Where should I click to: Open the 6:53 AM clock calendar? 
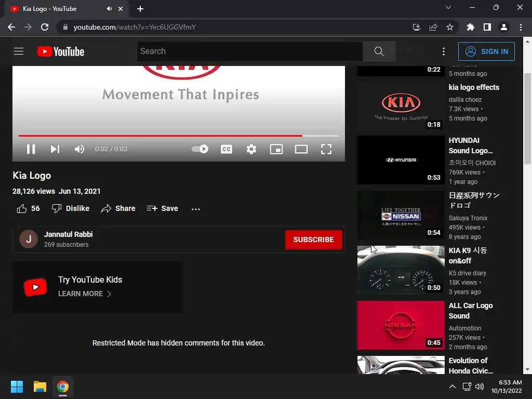[x=507, y=387]
